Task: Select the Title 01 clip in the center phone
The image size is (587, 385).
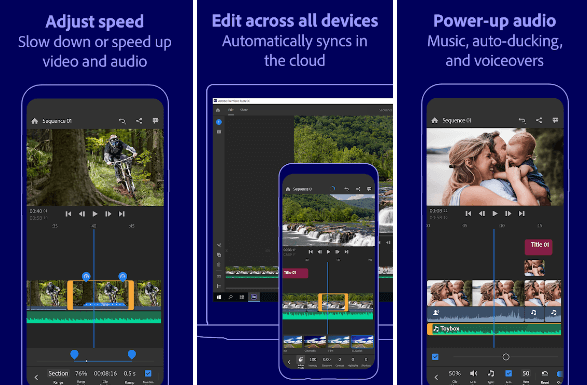Action: (x=295, y=273)
